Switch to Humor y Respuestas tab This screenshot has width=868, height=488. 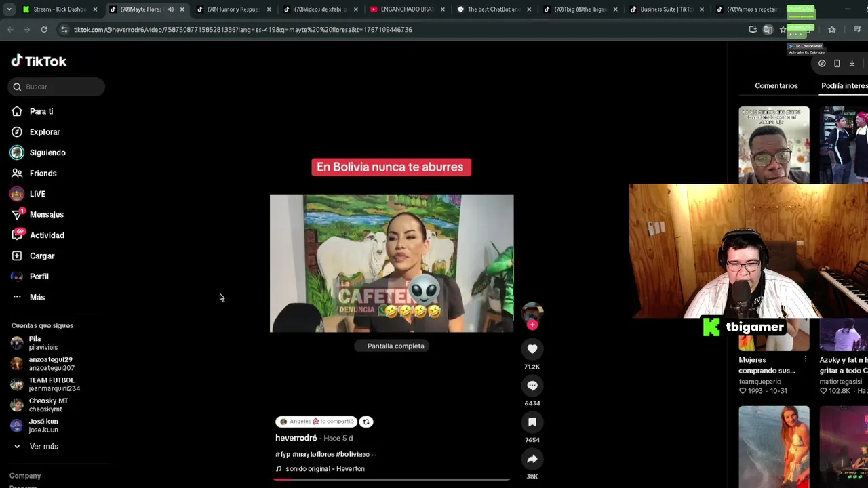click(x=234, y=9)
